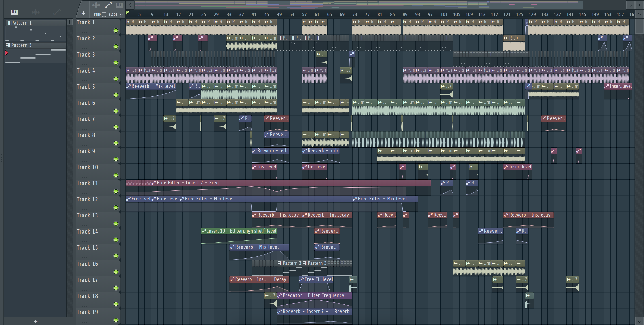Click the icon of the Reeverb - Insert 7 - Reverb clip
The image size is (644, 325).
280,312
